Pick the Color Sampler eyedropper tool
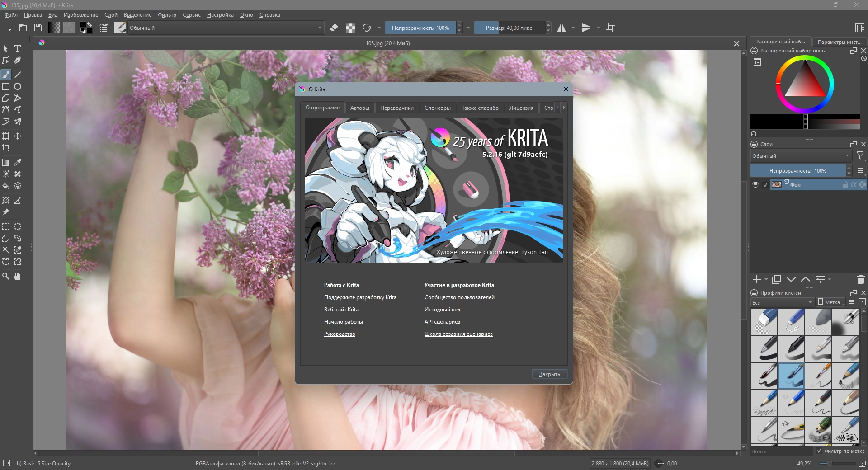Screen dimensions: 868x470 pyautogui.click(x=18, y=162)
